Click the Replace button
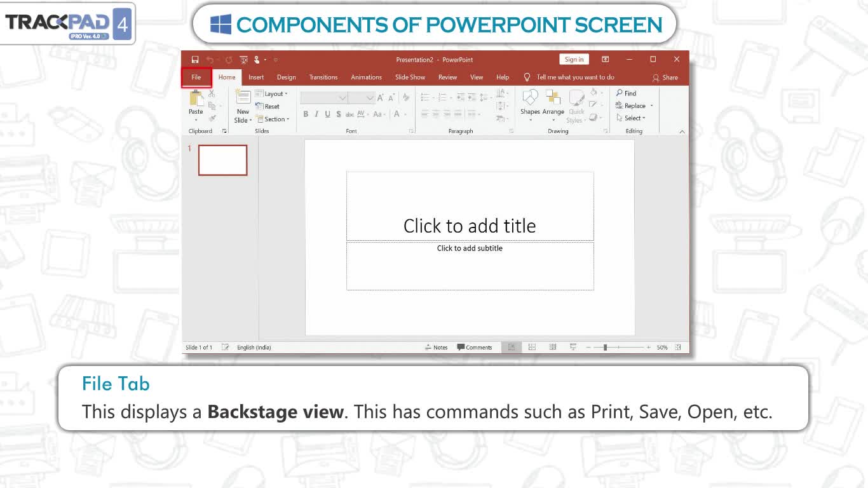Image resolution: width=868 pixels, height=488 pixels. pyautogui.click(x=634, y=106)
